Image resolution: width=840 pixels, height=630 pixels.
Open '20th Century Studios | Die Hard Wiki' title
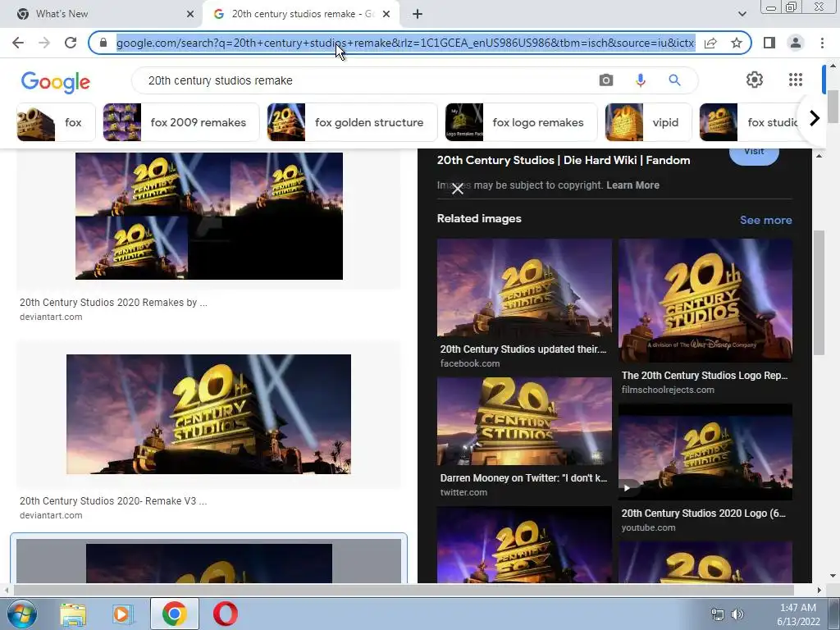pyautogui.click(x=563, y=160)
